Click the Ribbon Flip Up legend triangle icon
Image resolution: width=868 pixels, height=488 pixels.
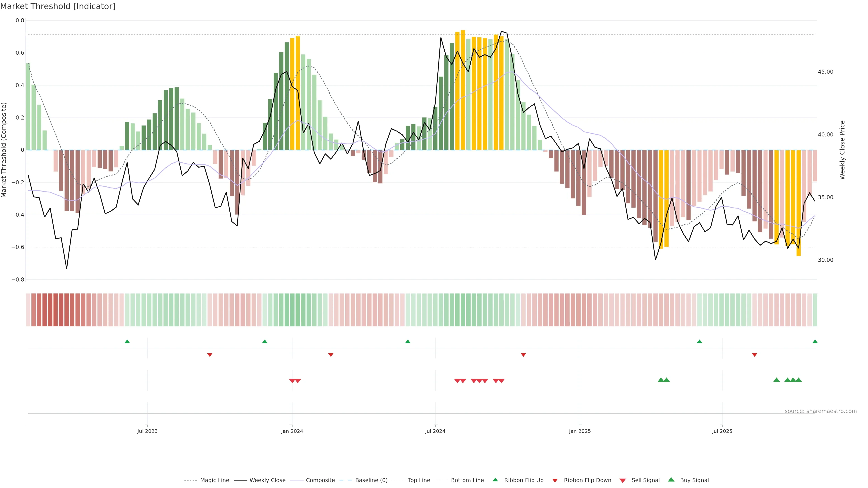pyautogui.click(x=495, y=480)
